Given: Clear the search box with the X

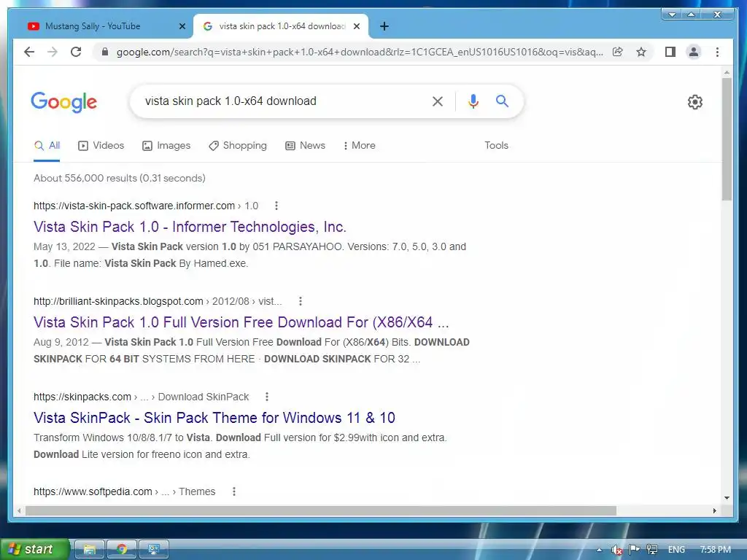Looking at the screenshot, I should (438, 101).
